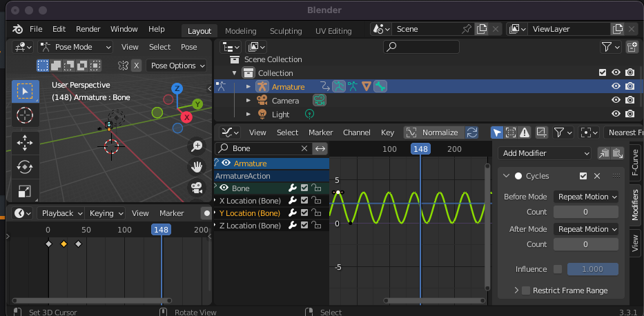
Task: Switch to the UV Editing workspace tab
Action: 333,31
